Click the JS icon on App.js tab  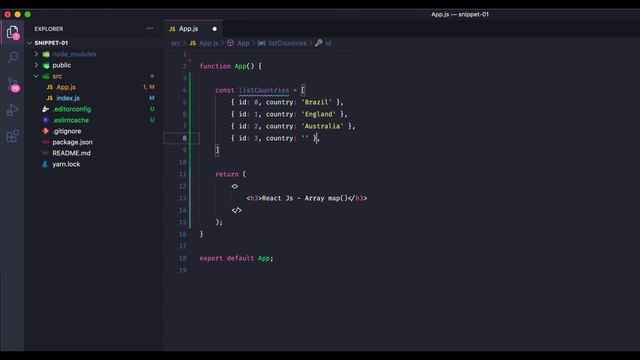172,29
